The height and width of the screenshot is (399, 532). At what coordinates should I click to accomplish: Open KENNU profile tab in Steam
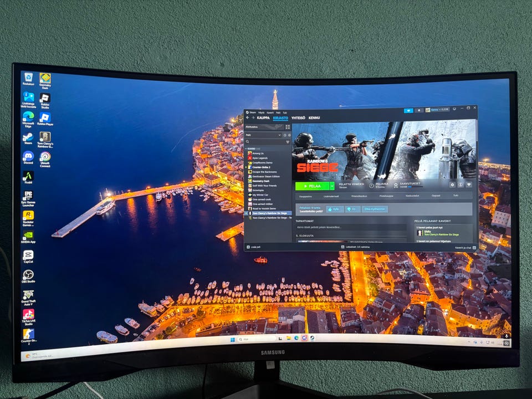pos(314,117)
